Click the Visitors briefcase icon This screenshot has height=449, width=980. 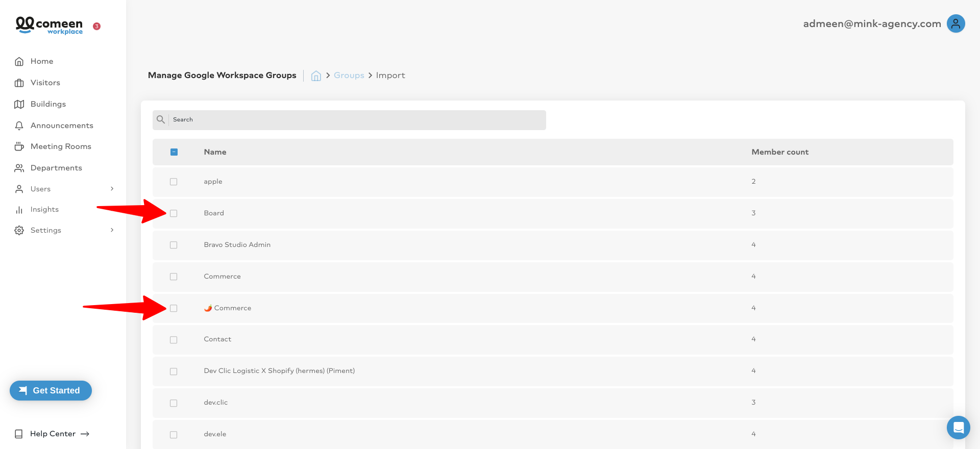click(19, 83)
